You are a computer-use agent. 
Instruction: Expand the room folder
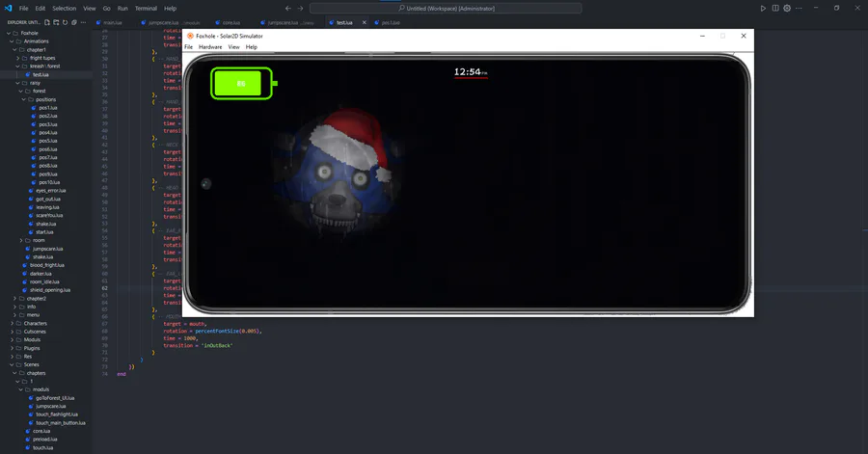pos(21,241)
